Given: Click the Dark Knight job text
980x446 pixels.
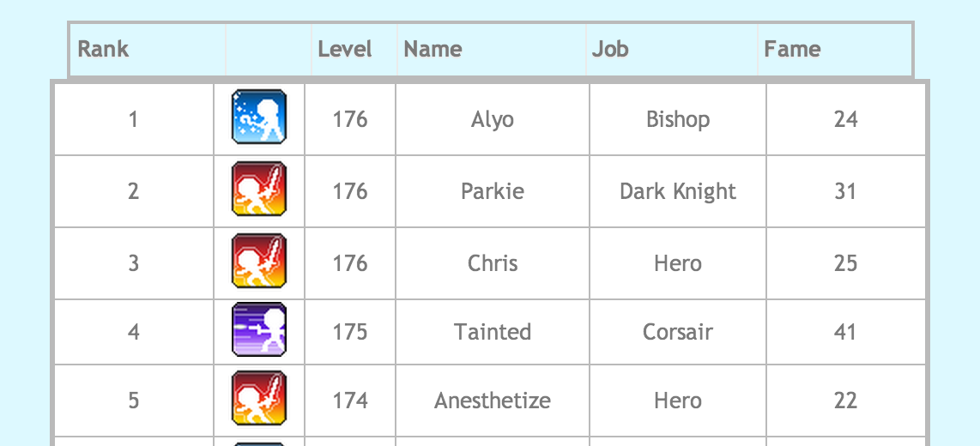Looking at the screenshot, I should (678, 191).
